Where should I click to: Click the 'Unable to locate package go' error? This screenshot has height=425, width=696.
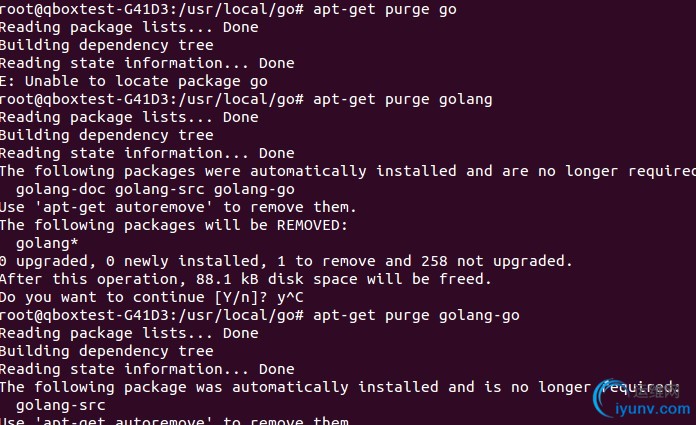coord(145,81)
